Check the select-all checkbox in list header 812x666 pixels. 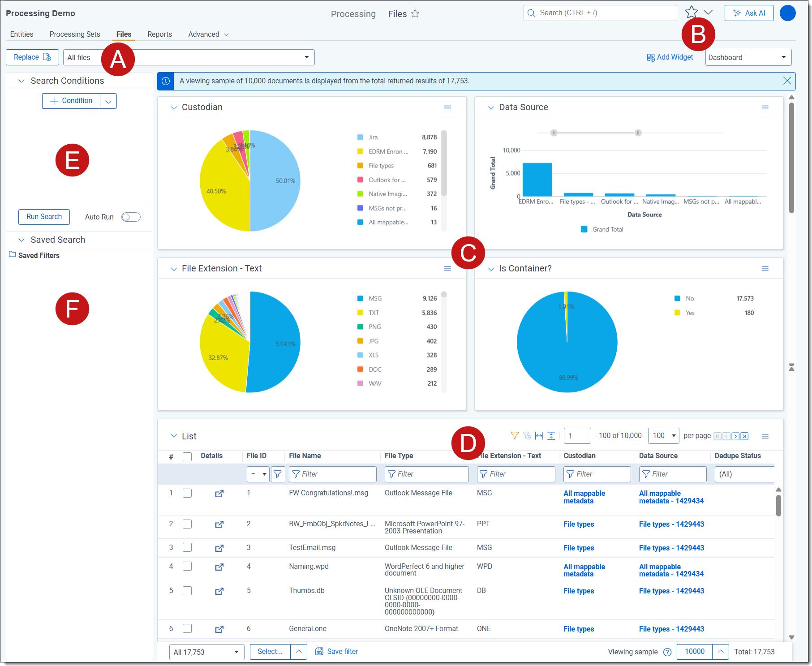[x=187, y=457]
